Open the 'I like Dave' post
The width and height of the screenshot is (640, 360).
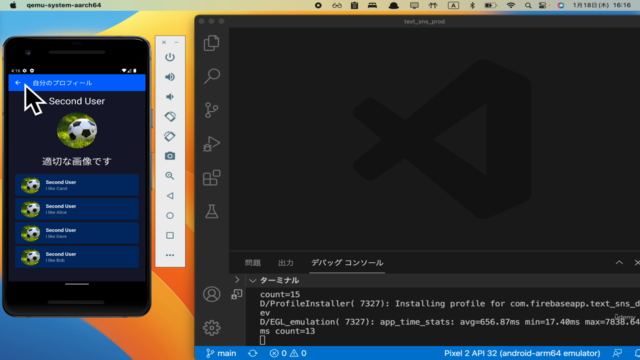(x=77, y=233)
